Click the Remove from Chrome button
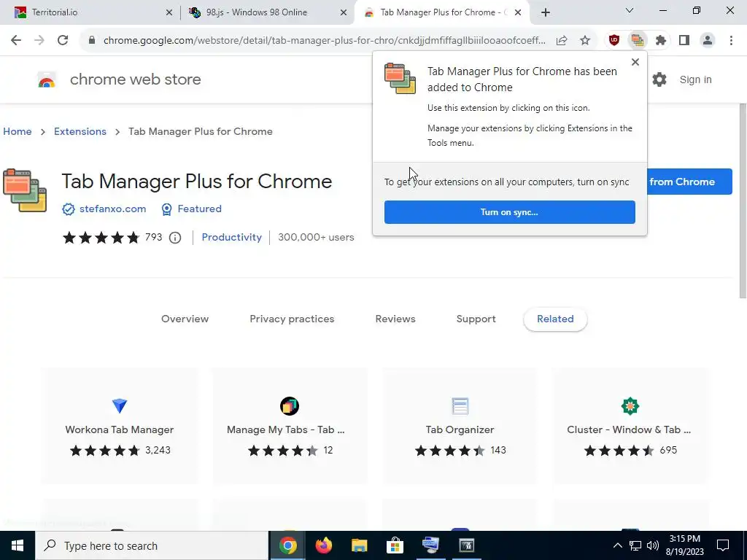747x560 pixels. (689, 182)
